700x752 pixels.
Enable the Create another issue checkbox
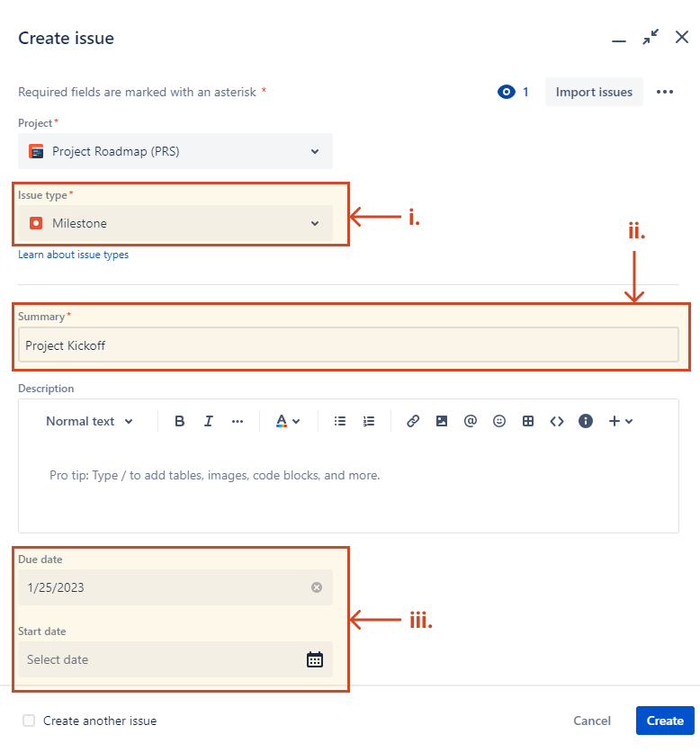(x=28, y=721)
